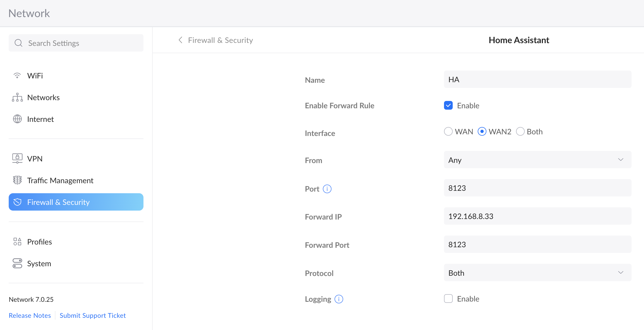Screen dimensions: 644x330
Task: Click the back arrow beside Firewall & Security
Action: [180, 40]
